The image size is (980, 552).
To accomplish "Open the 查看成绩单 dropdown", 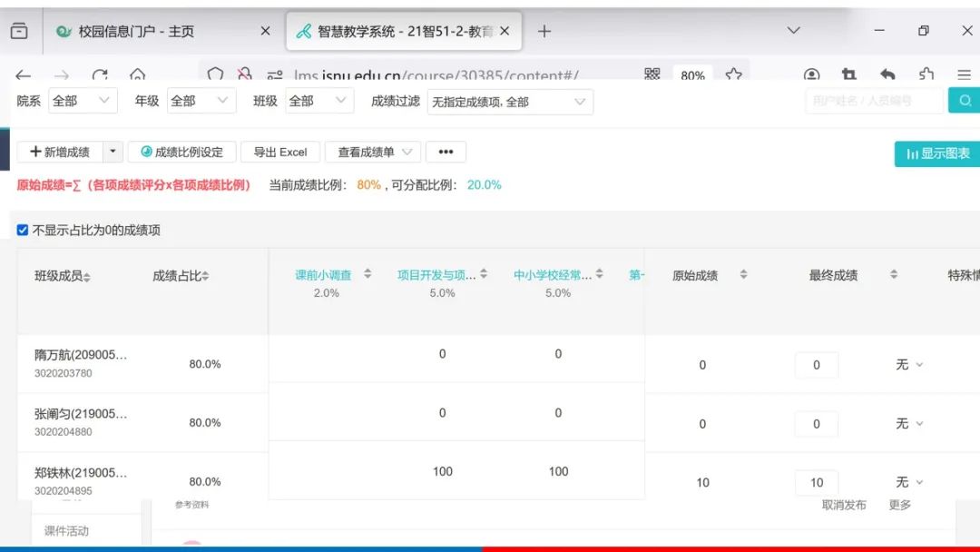I will [373, 152].
